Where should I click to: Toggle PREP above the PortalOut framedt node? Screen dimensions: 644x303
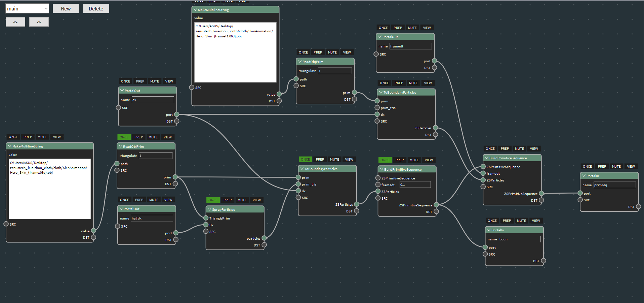[x=398, y=28]
